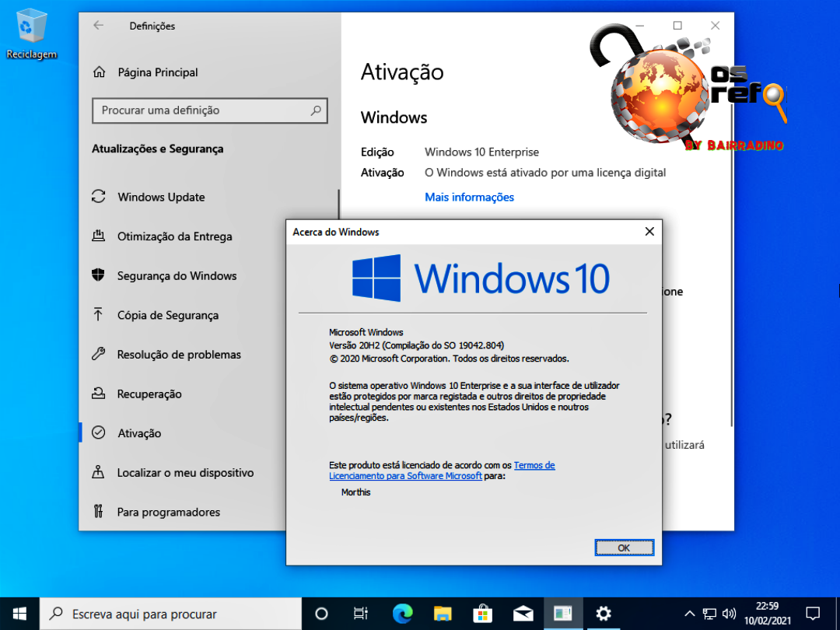Open Cortana circle on taskbar

[321, 614]
